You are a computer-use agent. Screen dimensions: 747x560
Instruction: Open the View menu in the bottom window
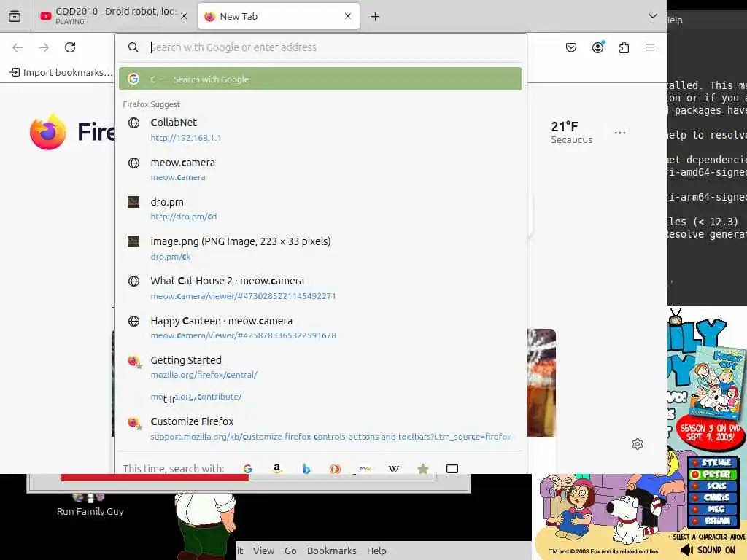263,551
